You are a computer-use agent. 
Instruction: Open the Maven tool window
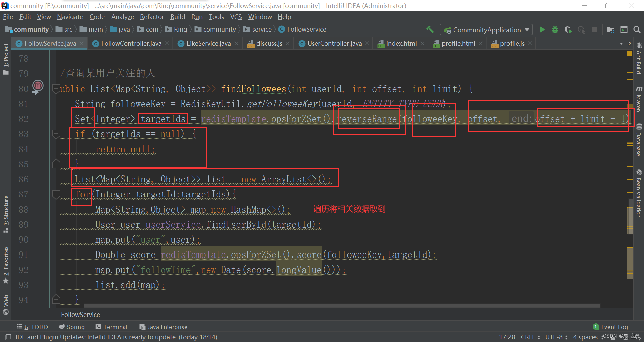[x=639, y=99]
